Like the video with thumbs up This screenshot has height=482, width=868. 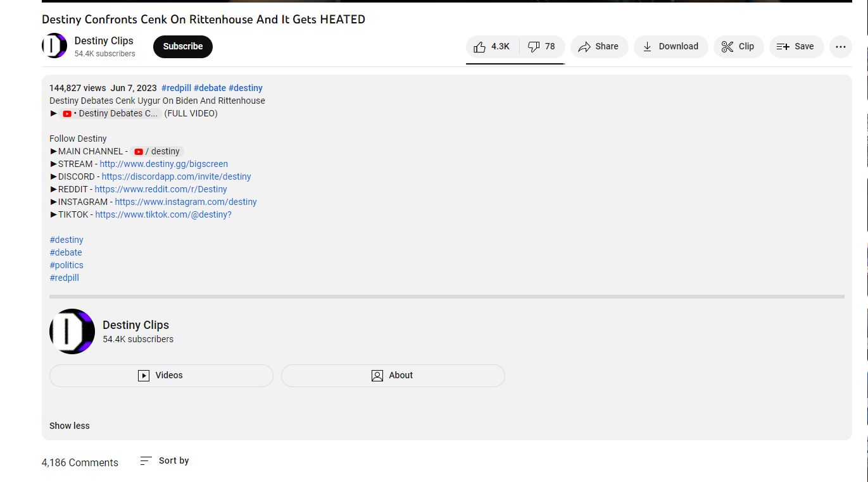pos(493,47)
